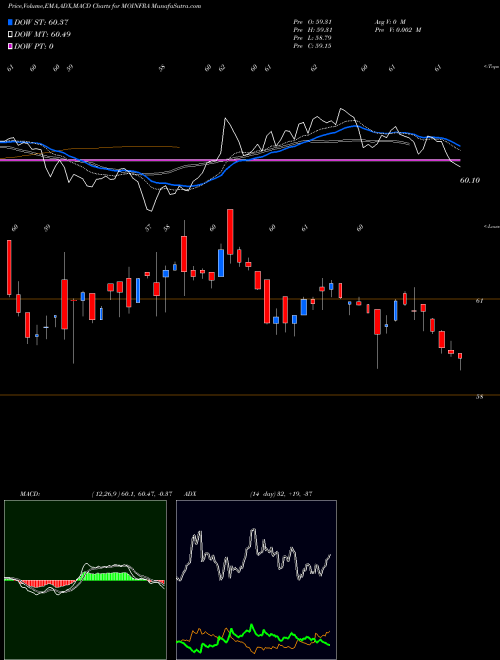Click the first red candlestick on the left

(x=9, y=267)
